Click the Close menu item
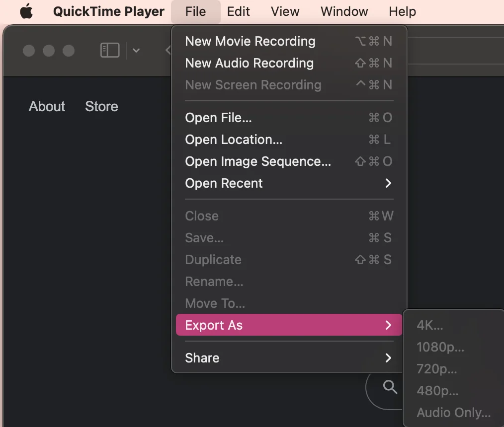The image size is (504, 427). point(289,216)
